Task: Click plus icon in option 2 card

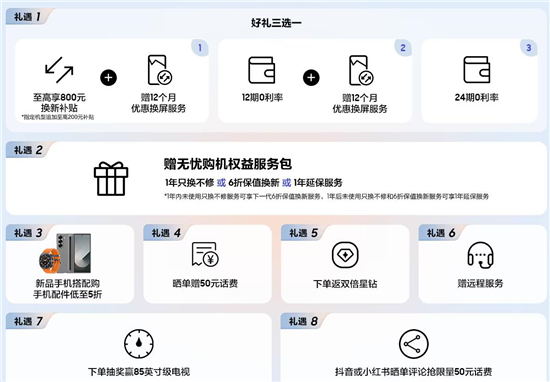Action: coord(311,78)
